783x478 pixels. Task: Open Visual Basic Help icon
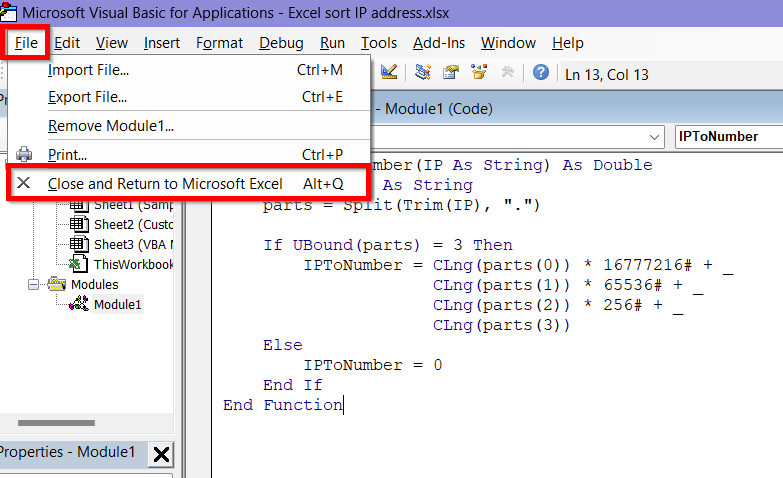click(541, 72)
